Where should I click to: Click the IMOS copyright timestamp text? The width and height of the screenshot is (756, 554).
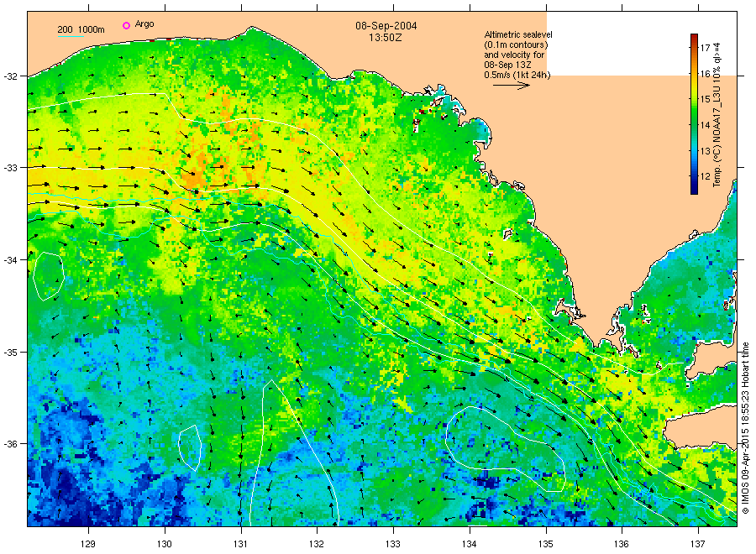point(745,428)
